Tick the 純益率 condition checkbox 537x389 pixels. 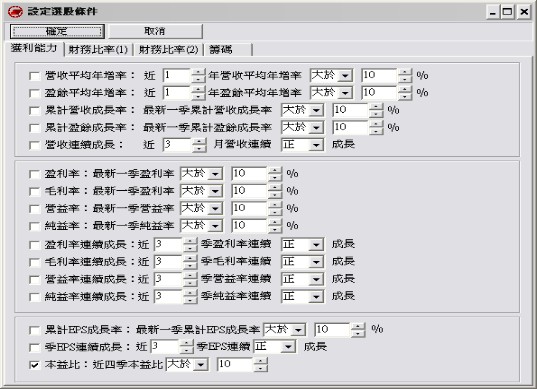(x=34, y=226)
